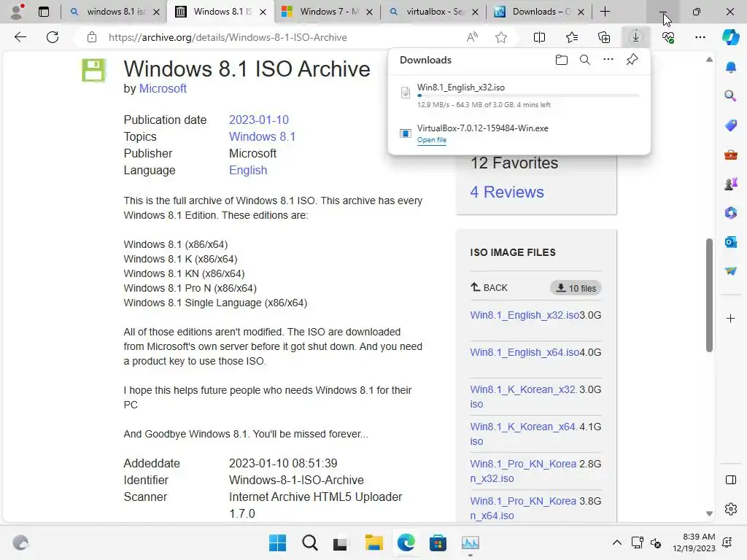The width and height of the screenshot is (747, 560).
Task: Download Win8.1_Pro_KN_Korean_x64.iso file
Action: 523,508
